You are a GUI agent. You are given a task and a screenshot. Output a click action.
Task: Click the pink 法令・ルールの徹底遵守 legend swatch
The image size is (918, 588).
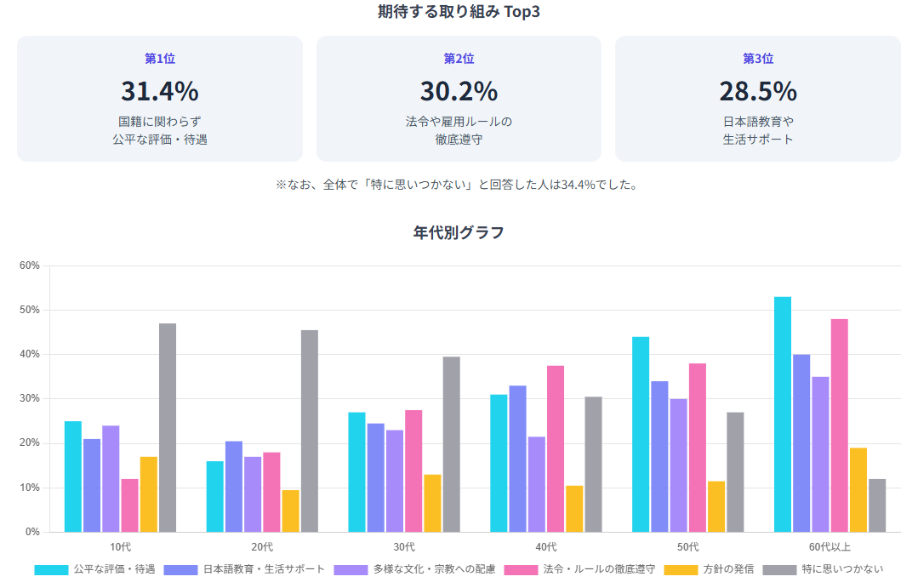[522, 569]
